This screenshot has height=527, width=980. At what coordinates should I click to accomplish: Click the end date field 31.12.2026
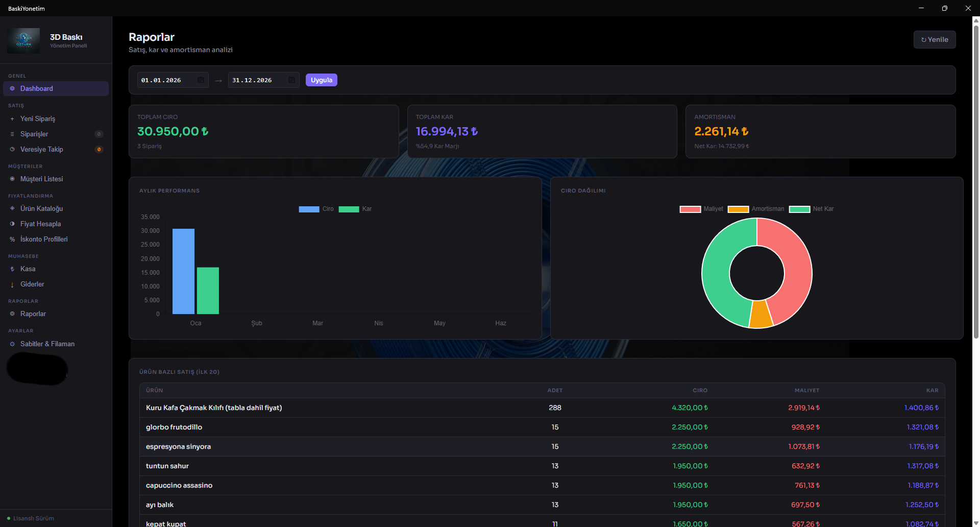tap(263, 80)
